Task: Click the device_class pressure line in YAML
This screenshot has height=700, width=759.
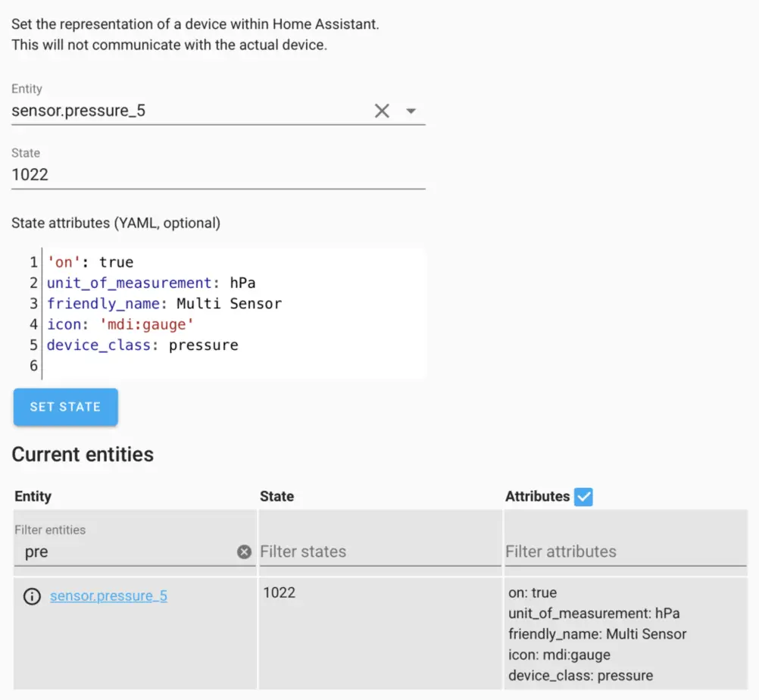Action: [136, 345]
